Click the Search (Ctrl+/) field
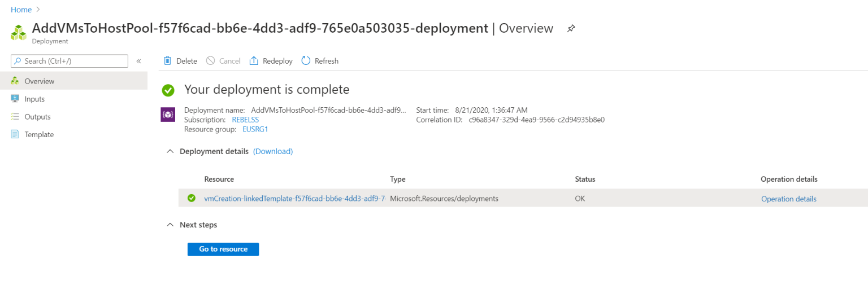 tap(70, 61)
